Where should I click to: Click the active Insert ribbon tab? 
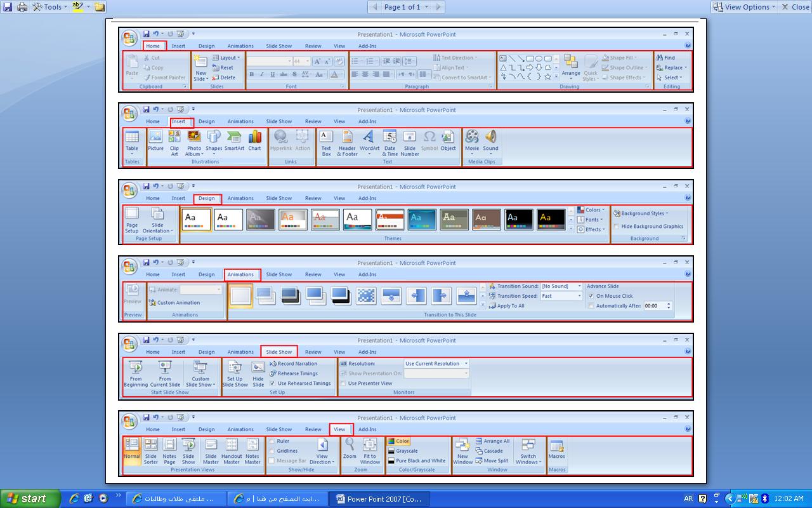click(x=180, y=121)
